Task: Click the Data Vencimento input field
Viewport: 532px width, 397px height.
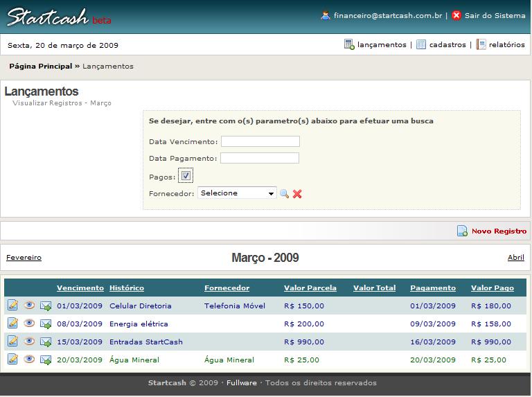Action: click(x=260, y=141)
